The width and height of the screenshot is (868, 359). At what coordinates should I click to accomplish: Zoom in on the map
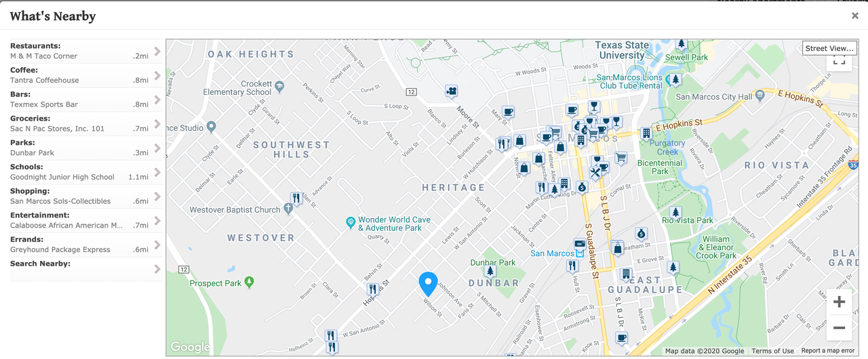839,302
